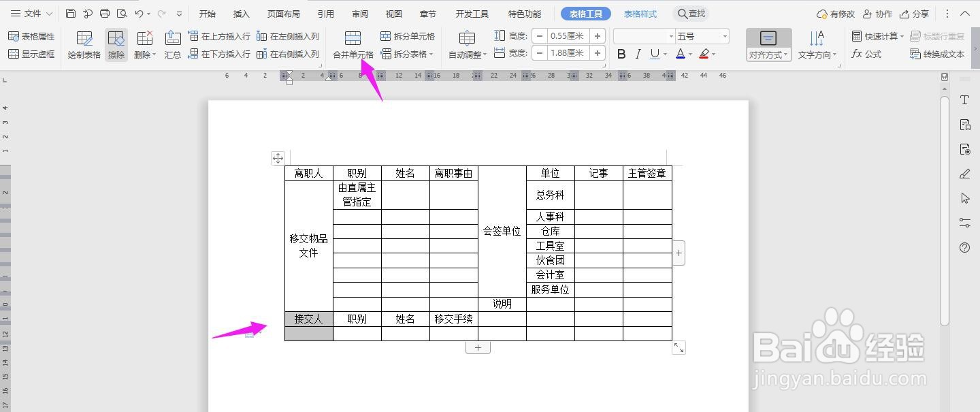Open the fx 公式 formula tool
Image resolution: width=980 pixels, height=412 pixels.
(866, 54)
